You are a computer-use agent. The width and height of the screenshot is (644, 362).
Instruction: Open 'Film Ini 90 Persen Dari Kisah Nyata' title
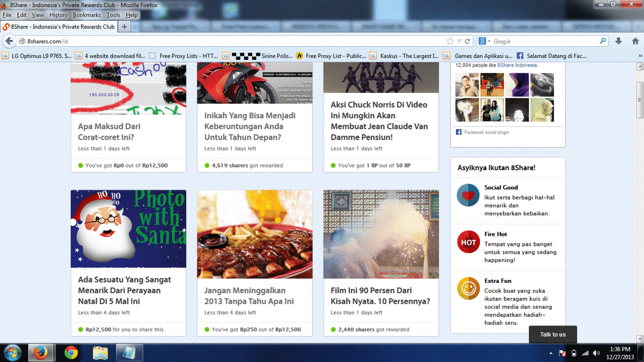[380, 296]
